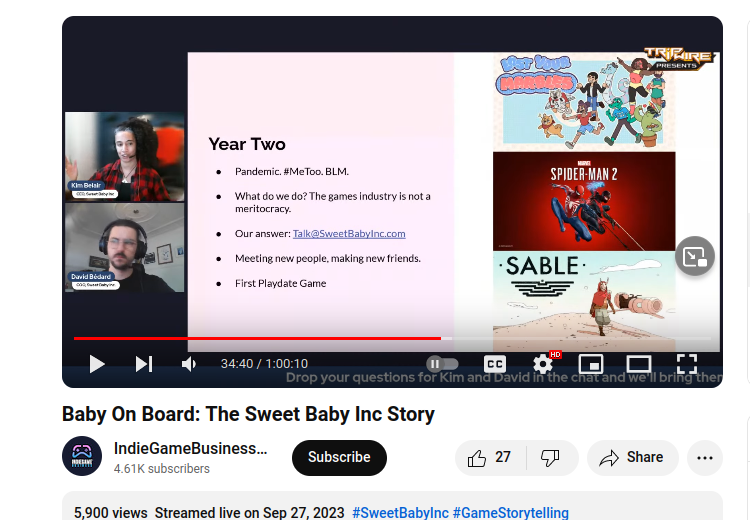Share the video

[x=632, y=458]
